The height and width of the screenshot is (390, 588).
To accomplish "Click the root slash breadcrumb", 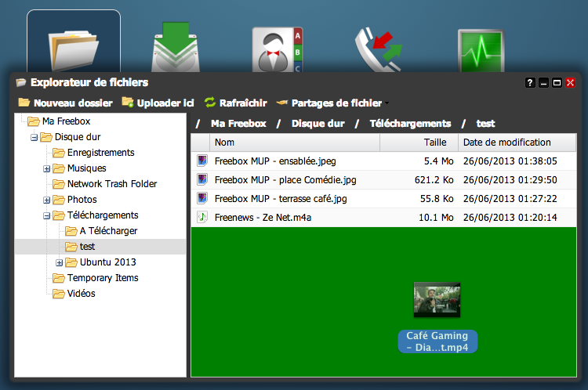I will coord(198,124).
